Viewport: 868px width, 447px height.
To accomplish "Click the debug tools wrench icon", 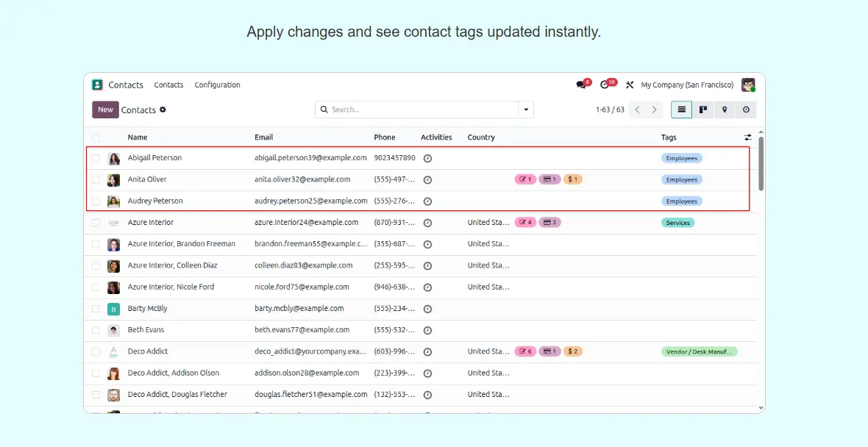I will pos(630,85).
